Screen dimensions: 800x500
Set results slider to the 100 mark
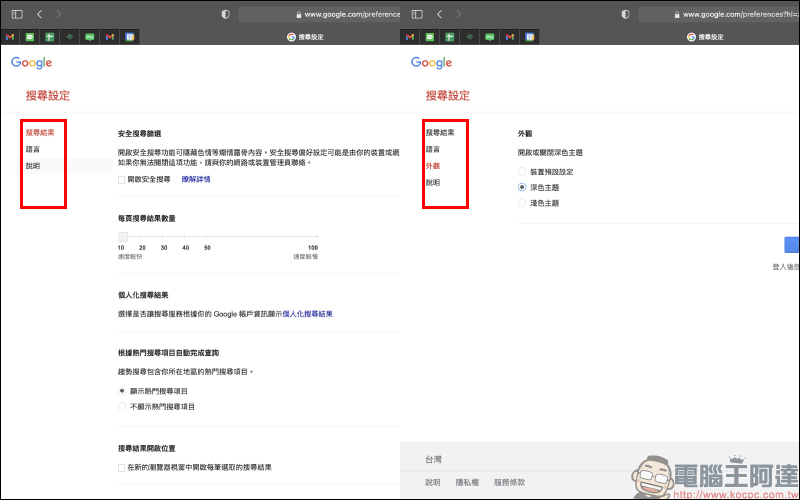[317, 237]
